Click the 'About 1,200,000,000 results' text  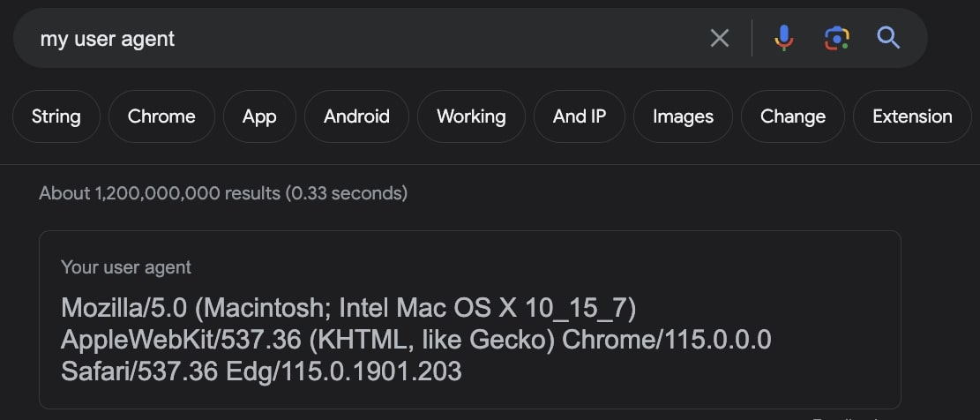223,192
